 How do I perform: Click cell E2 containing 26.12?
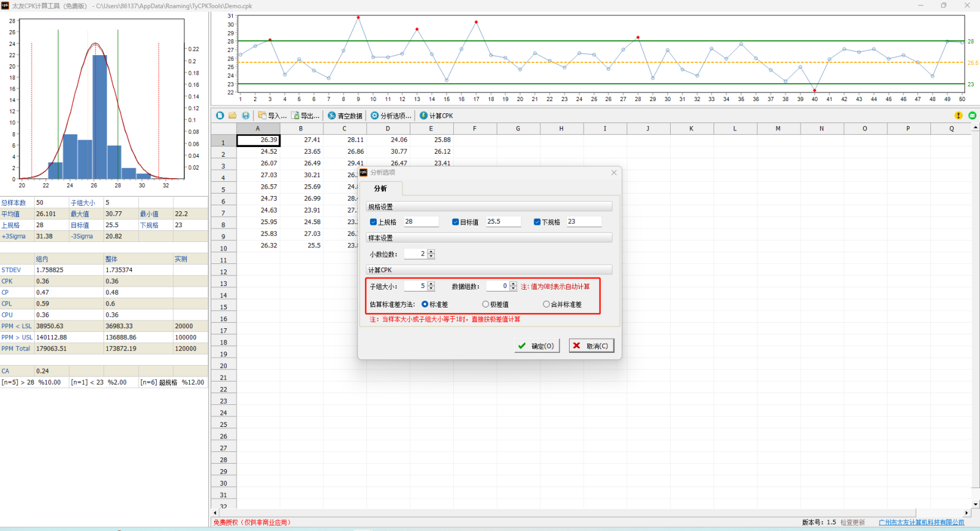point(432,152)
